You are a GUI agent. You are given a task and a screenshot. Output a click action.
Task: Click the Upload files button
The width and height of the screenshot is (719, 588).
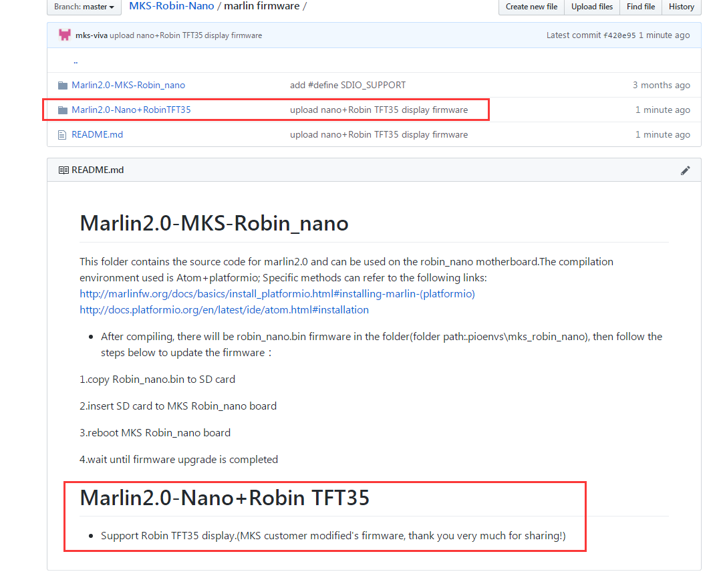pos(592,7)
